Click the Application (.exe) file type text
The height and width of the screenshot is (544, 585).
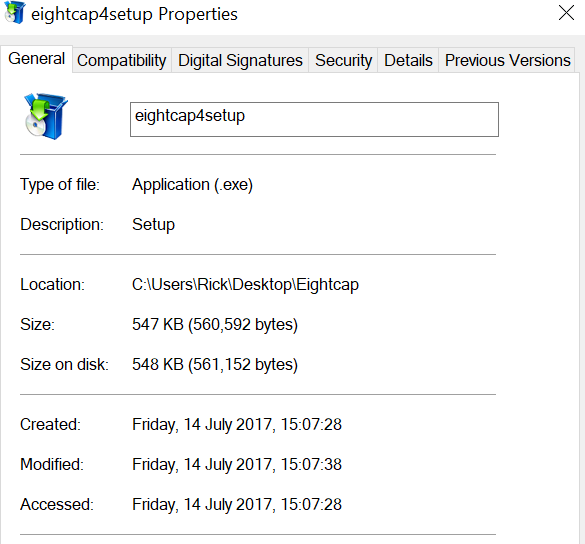click(193, 185)
